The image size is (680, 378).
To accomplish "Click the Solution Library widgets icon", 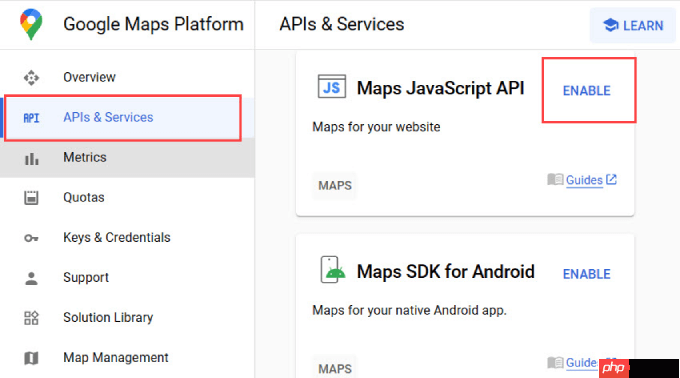I will click(31, 318).
